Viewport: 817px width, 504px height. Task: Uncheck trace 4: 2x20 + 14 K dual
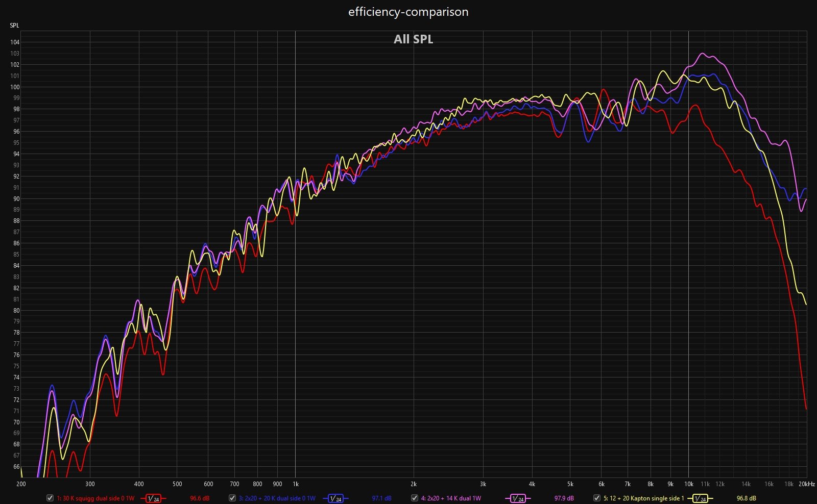415,498
